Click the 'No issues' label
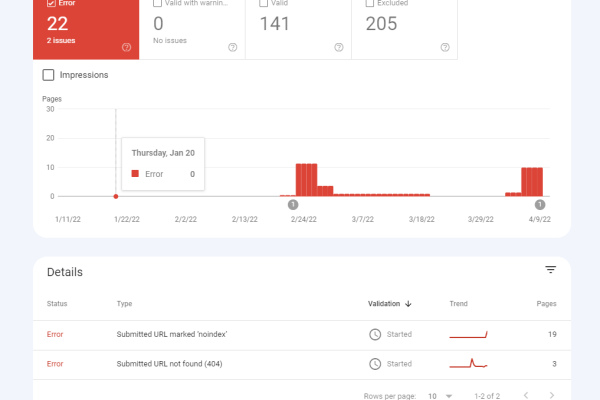The width and height of the screenshot is (600, 400). pyautogui.click(x=170, y=41)
